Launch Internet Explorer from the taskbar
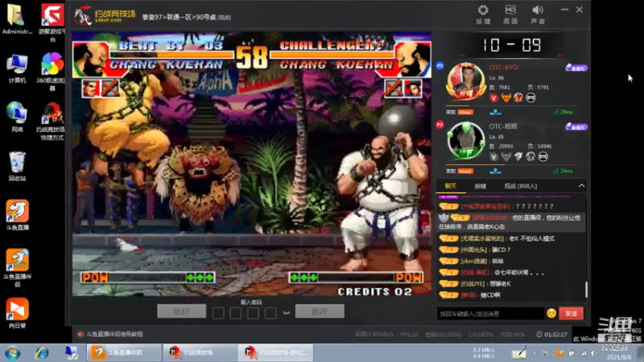This screenshot has width=644, height=362. (x=42, y=353)
